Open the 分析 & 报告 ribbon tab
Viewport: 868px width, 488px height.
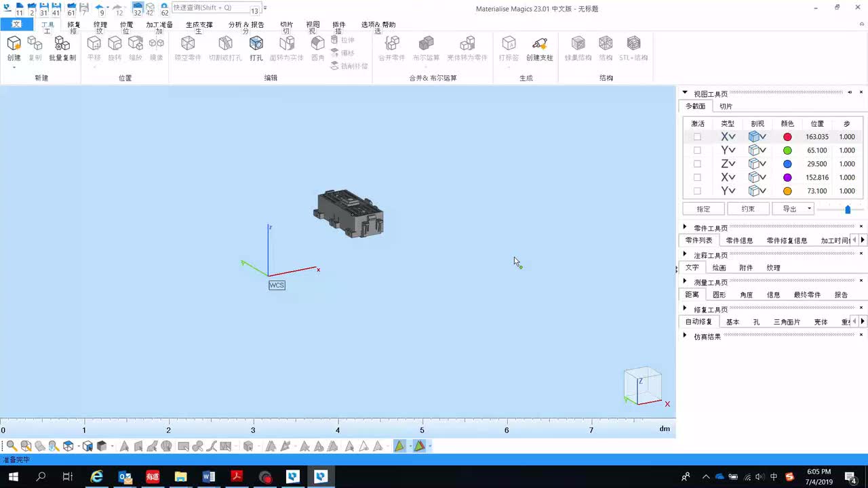pyautogui.click(x=246, y=24)
